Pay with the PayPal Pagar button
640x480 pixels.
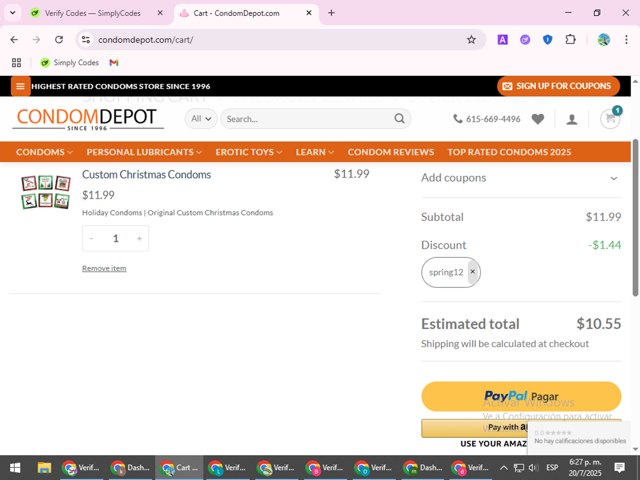[x=521, y=396]
